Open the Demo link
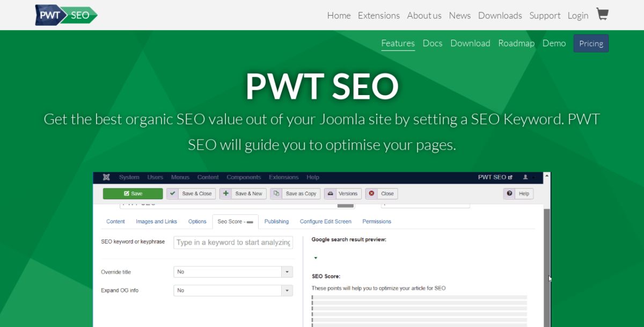 [x=554, y=43]
